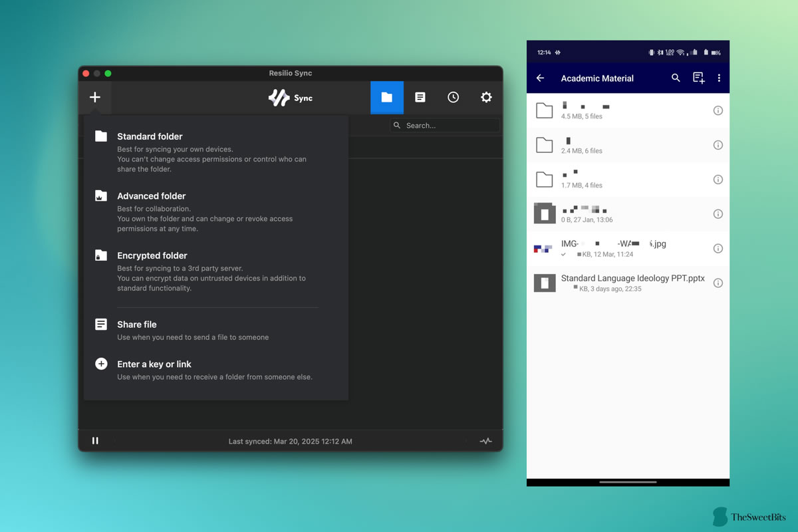Tap info icon for the 27 Jan file
This screenshot has width=798, height=532.
(718, 214)
